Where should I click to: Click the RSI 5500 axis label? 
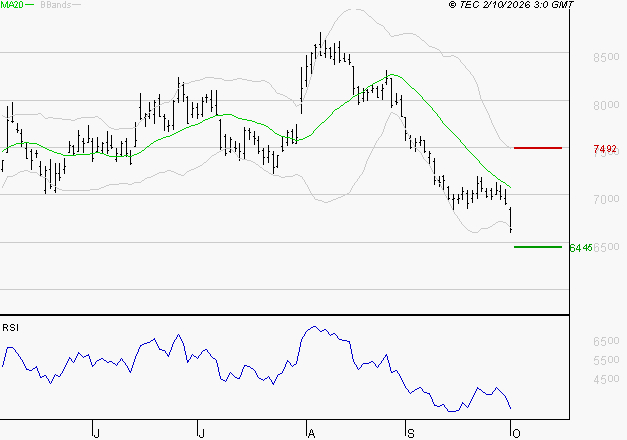(x=606, y=360)
